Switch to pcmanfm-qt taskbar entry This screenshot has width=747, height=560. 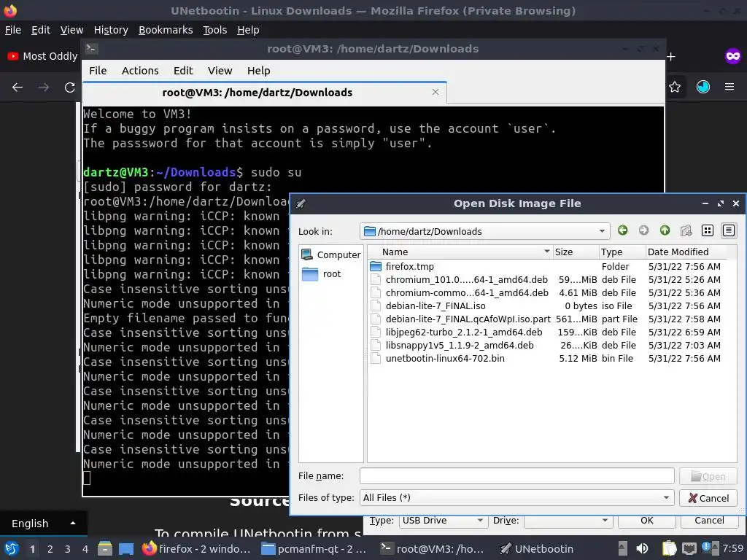tap(315, 548)
